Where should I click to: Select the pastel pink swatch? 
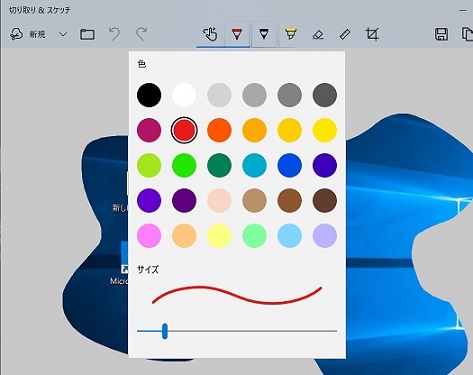pos(149,236)
